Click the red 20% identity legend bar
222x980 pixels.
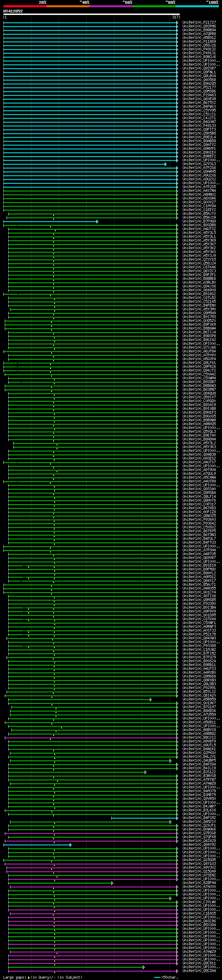pyautogui.click(x=25, y=6)
